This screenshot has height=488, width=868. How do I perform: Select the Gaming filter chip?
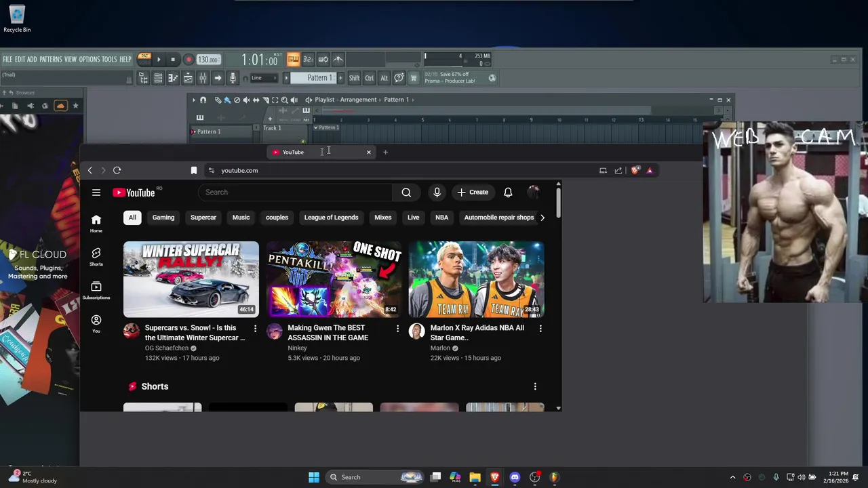coord(163,218)
